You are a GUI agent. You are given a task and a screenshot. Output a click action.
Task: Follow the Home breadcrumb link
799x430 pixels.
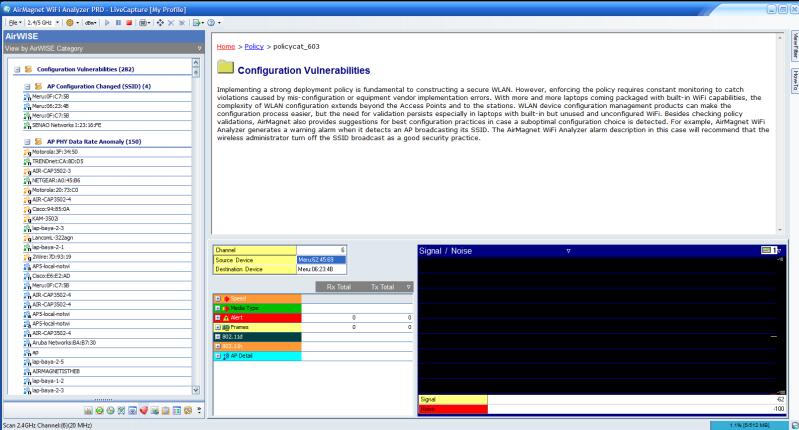tap(226, 46)
